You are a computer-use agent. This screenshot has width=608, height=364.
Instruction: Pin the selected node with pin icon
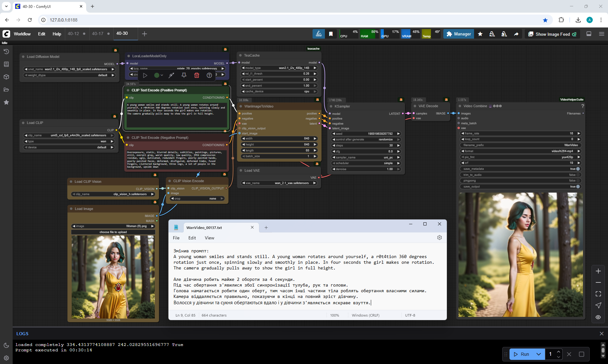click(184, 75)
